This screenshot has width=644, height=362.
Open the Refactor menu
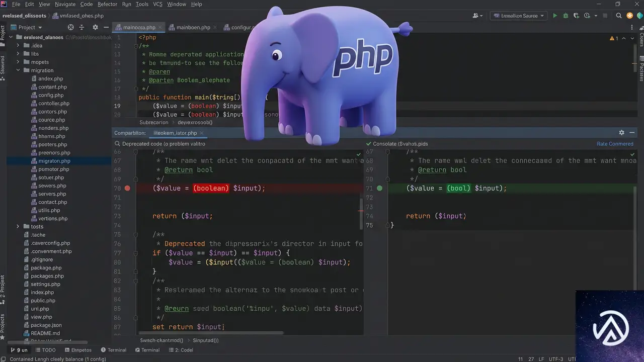point(107,4)
